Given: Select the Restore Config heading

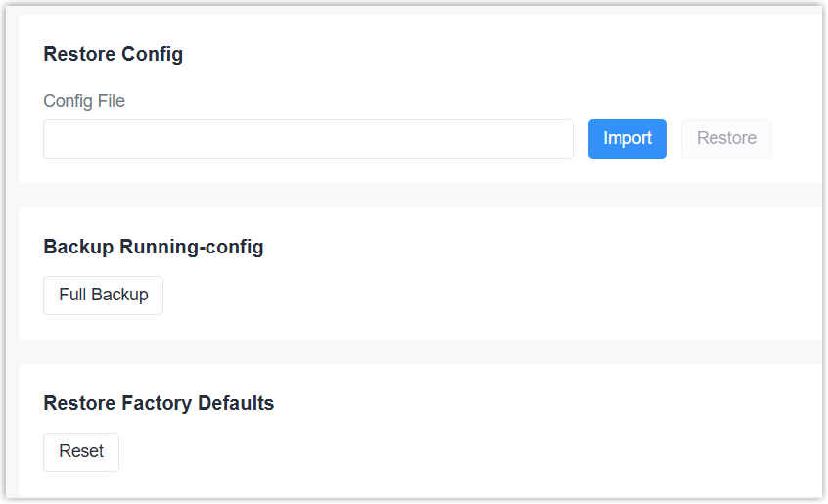Looking at the screenshot, I should (x=113, y=54).
